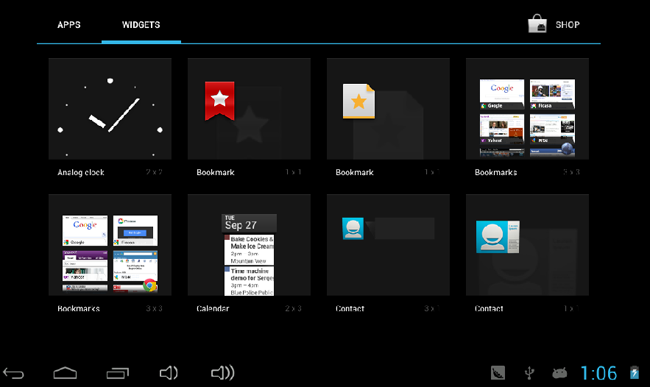Lower volume with the speaker icon
The height and width of the screenshot is (387, 650).
[x=169, y=373]
